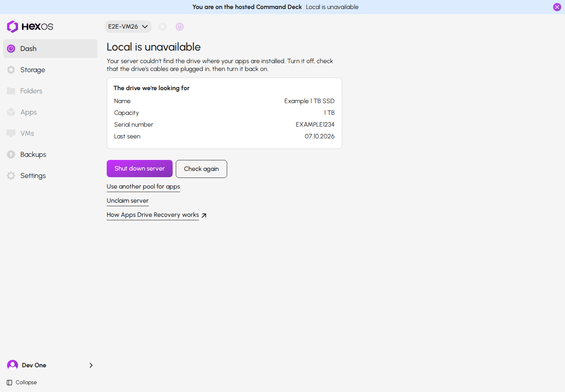Click the Dash gauge icon
This screenshot has width=565, height=392.
(11, 49)
